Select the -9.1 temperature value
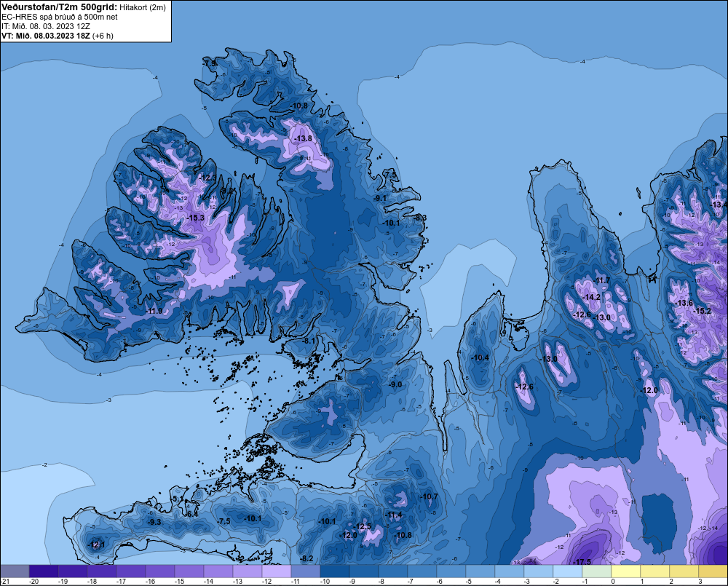 tap(380, 198)
